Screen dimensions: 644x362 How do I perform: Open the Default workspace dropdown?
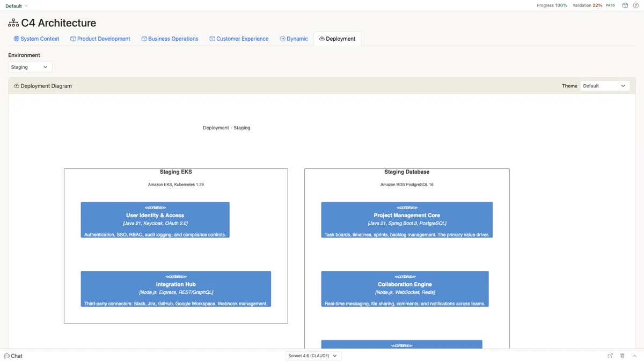(x=17, y=6)
